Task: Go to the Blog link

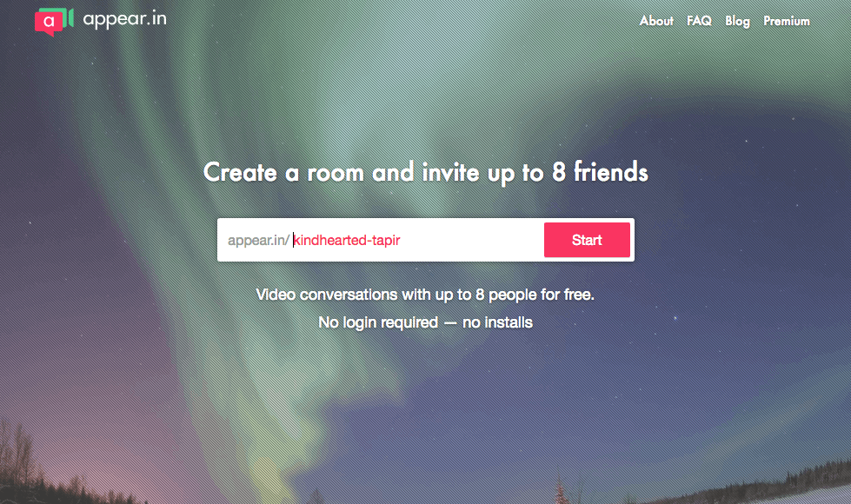Action: [738, 21]
